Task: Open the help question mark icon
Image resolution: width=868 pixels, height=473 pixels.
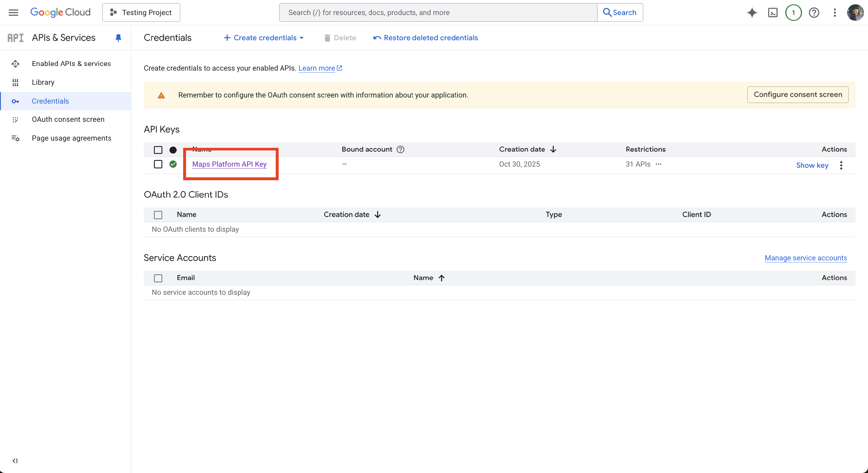Action: [x=814, y=12]
